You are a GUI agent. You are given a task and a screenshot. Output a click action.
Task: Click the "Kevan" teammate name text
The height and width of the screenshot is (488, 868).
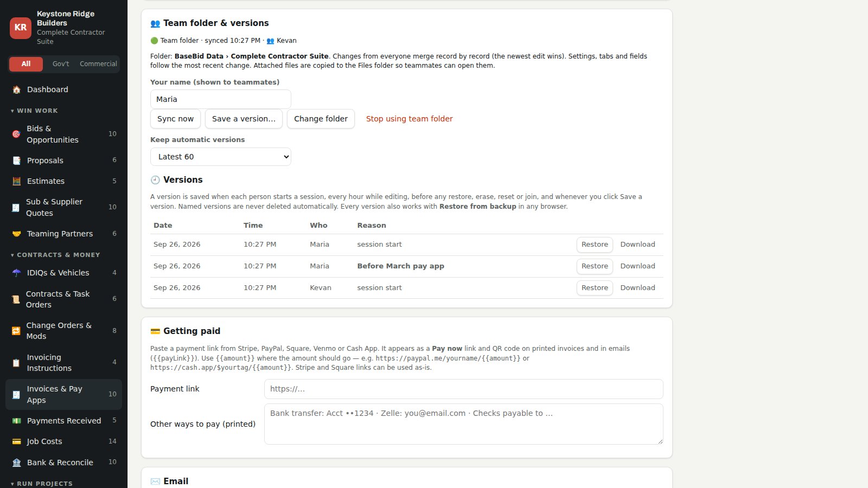pos(286,41)
